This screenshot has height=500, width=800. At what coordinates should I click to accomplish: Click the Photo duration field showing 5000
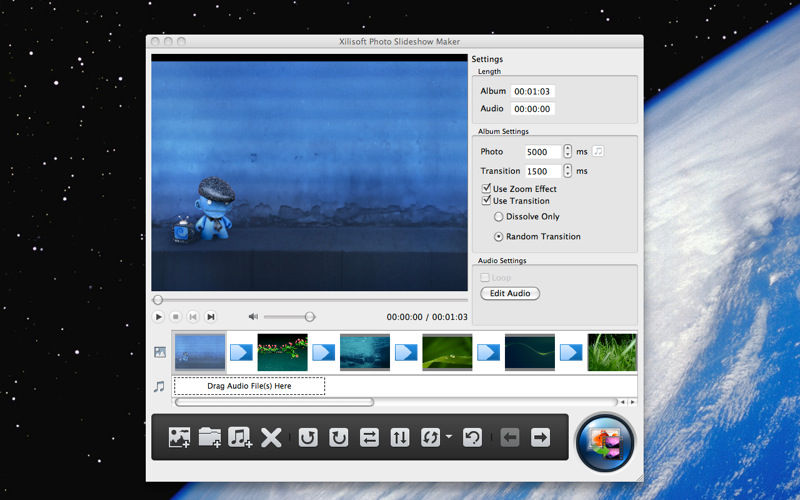(542, 152)
